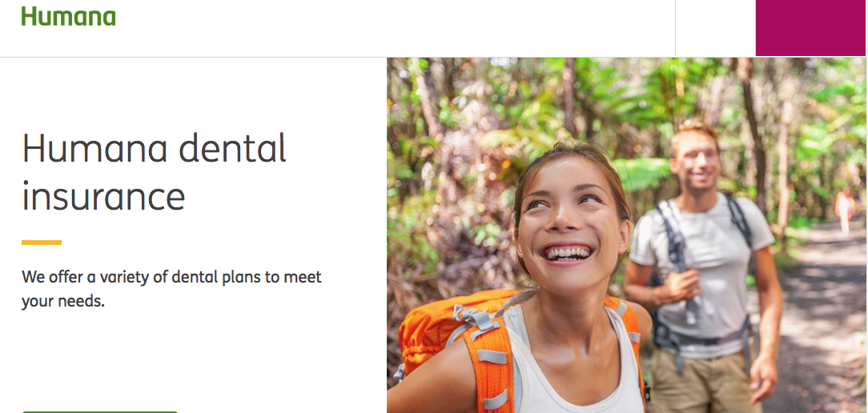
Task: Click the smiling woman's face in the photo
Action: coord(570,219)
